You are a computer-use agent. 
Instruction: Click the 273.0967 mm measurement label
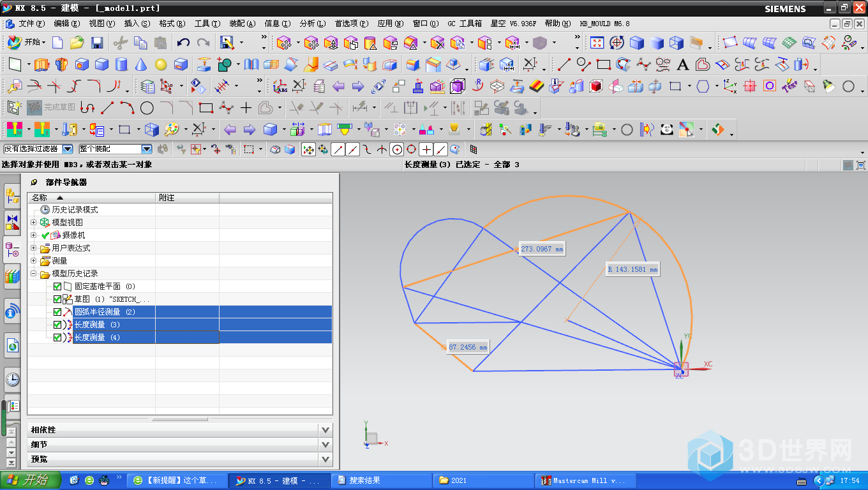[542, 249]
